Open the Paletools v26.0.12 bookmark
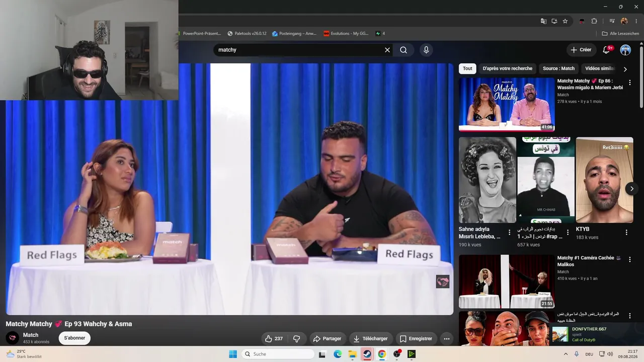Screen dimensions: 644x362 (x=247, y=34)
